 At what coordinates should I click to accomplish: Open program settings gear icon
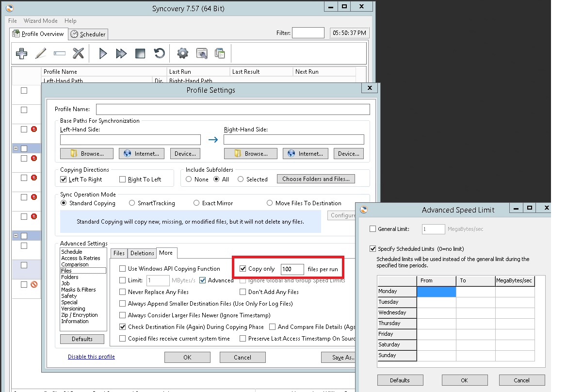click(x=182, y=53)
